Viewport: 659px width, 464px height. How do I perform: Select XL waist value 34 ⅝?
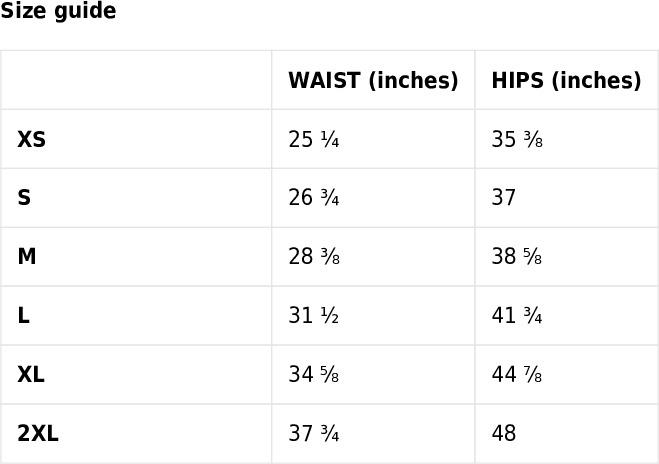314,374
